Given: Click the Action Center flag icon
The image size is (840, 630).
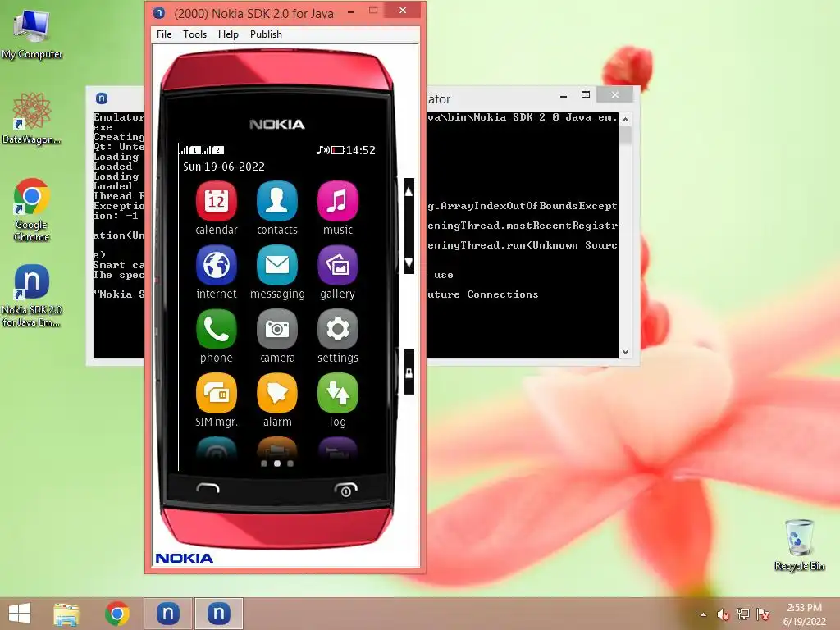Looking at the screenshot, I should 762,614.
